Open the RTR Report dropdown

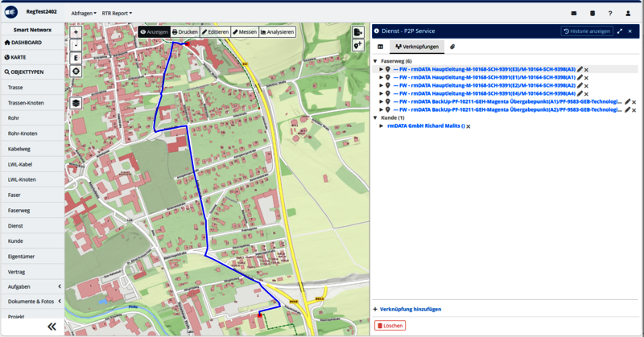coord(117,14)
